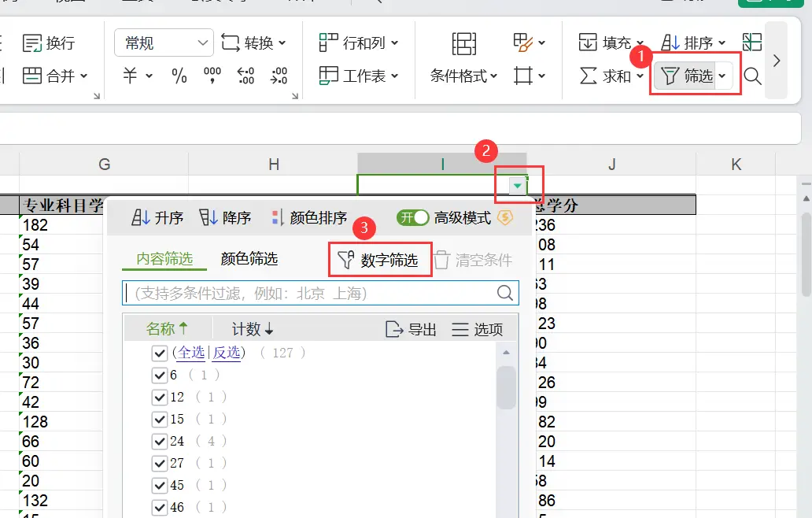Viewport: 812px width, 518px height.
Task: Open the number format dialog launcher
Action: tap(295, 96)
